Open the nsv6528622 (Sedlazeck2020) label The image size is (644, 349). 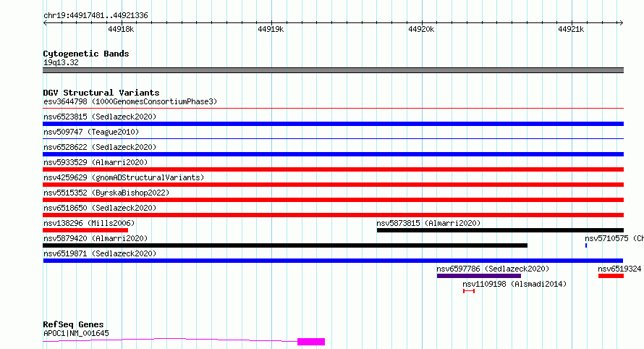[x=100, y=147]
